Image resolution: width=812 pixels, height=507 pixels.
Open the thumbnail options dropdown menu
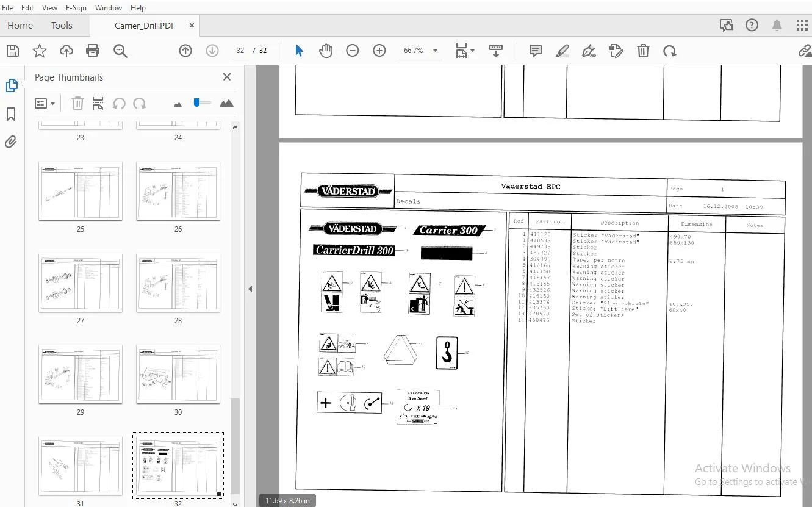pyautogui.click(x=45, y=104)
